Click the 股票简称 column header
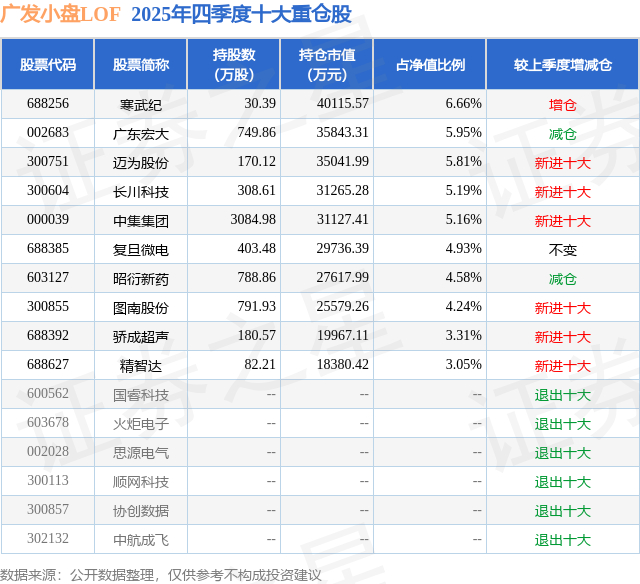The height and width of the screenshot is (584, 640). pyautogui.click(x=141, y=64)
